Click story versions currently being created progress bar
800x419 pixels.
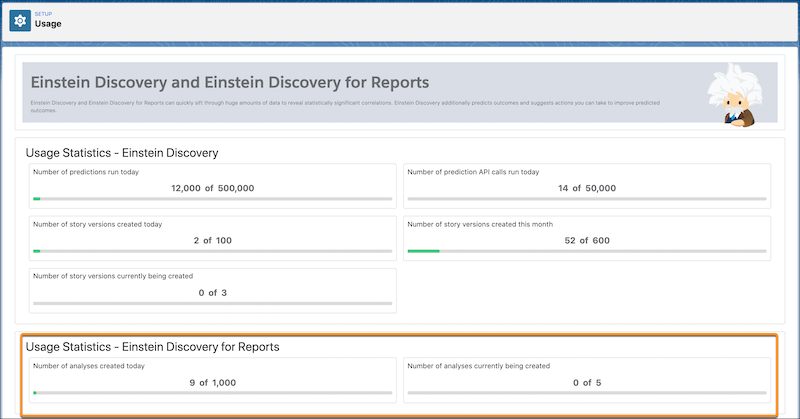pos(213,303)
